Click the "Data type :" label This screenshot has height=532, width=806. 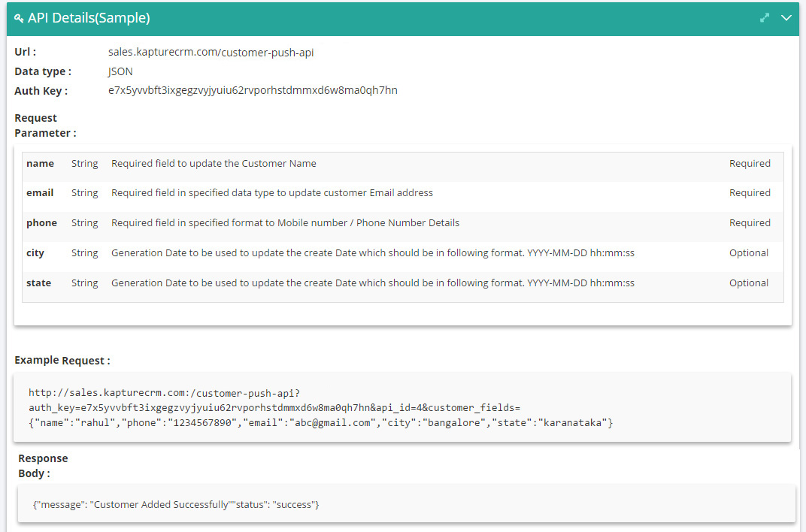click(43, 71)
